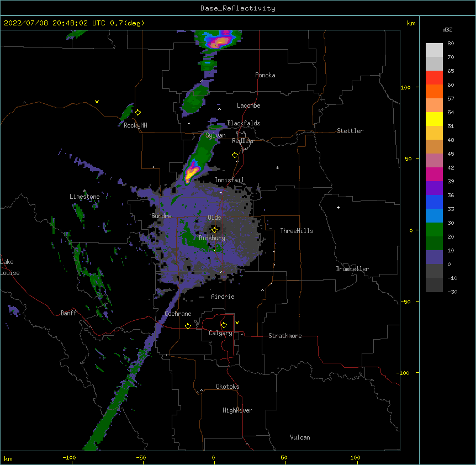Select the magenta 39-42 dBZ legend swatch
This screenshot has height=465, width=476.
[x=434, y=174]
